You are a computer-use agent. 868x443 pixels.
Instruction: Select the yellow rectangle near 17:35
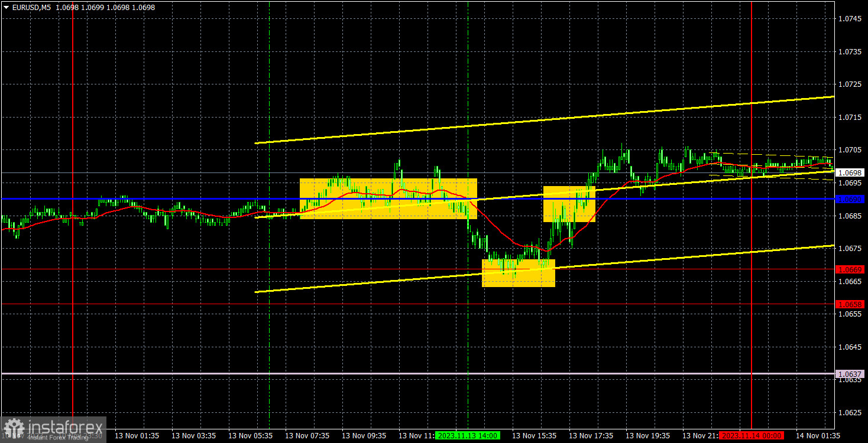tap(569, 204)
